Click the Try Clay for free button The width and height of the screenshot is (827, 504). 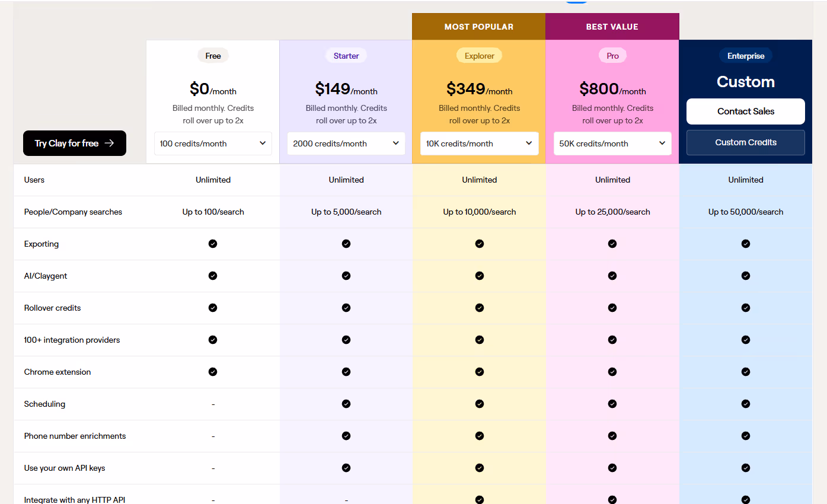[x=74, y=143]
